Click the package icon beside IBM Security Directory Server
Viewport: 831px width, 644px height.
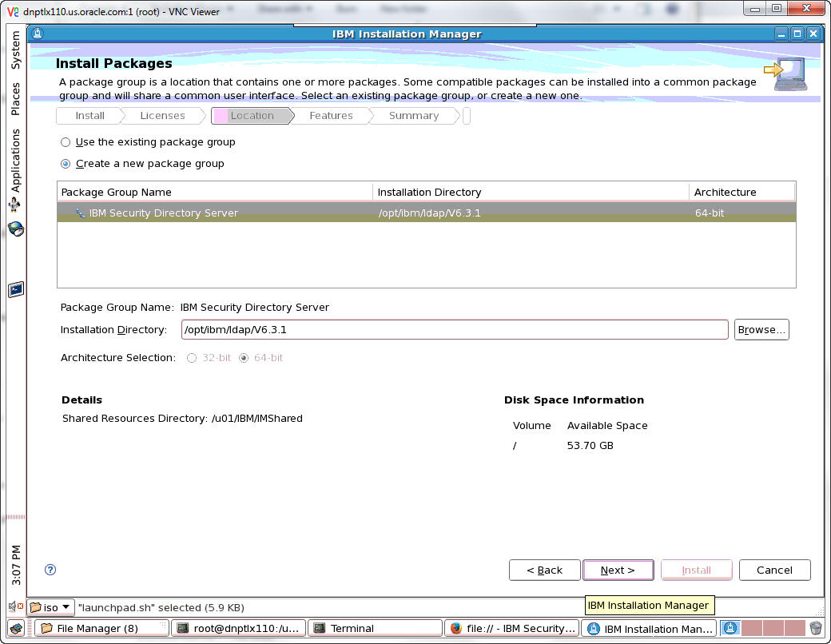tap(80, 213)
